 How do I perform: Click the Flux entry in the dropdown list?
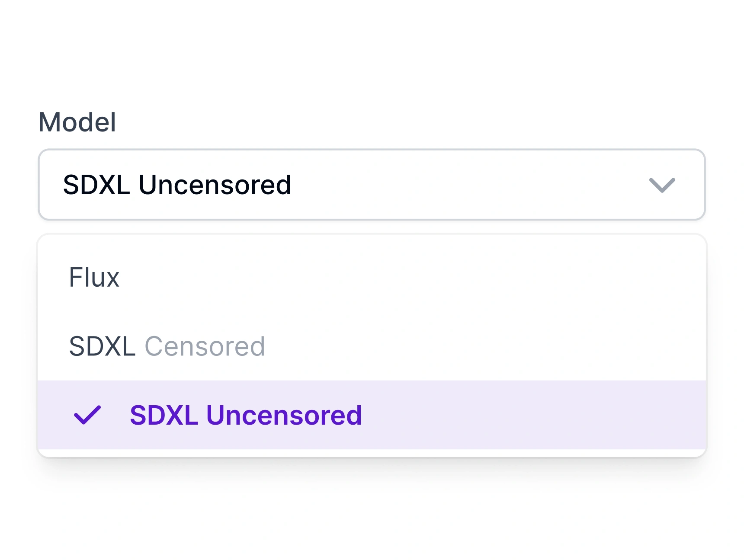(94, 277)
